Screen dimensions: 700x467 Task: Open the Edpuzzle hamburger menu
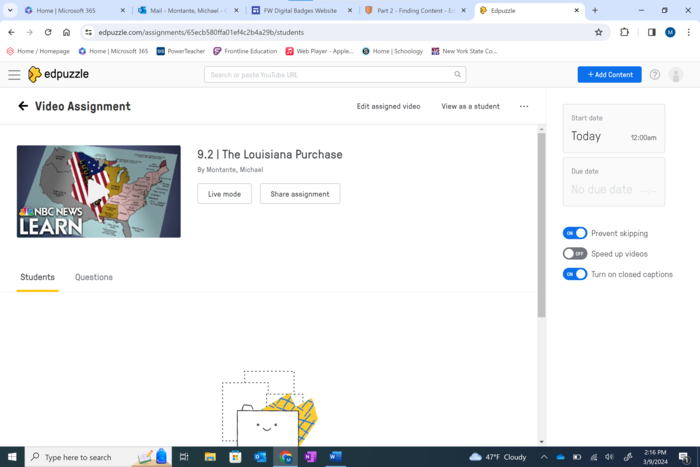tap(14, 75)
